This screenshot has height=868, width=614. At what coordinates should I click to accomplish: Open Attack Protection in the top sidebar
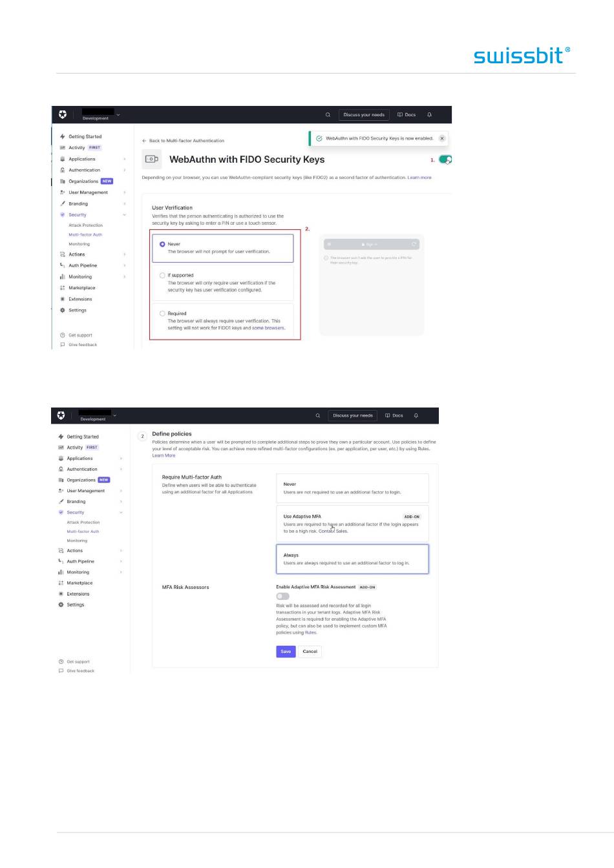pos(85,225)
